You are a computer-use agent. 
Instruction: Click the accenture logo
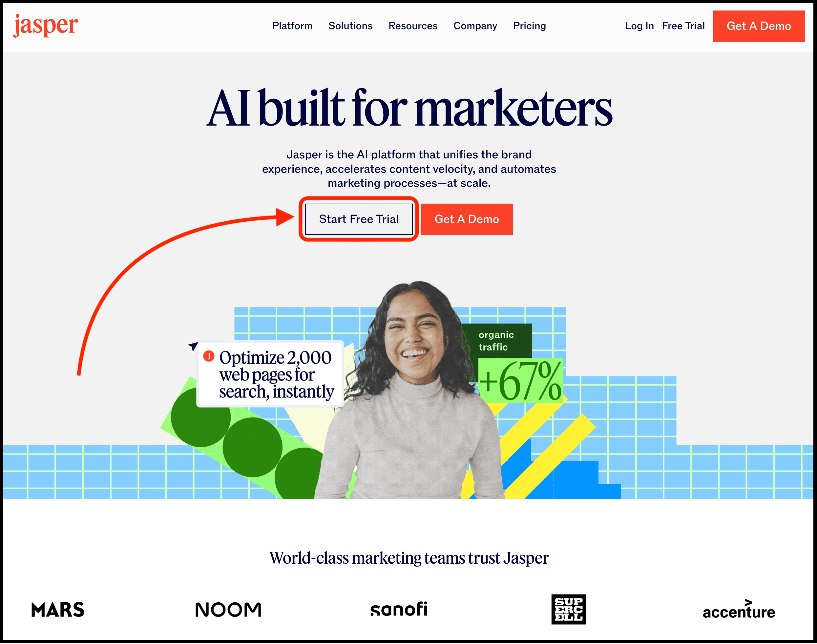point(739,609)
